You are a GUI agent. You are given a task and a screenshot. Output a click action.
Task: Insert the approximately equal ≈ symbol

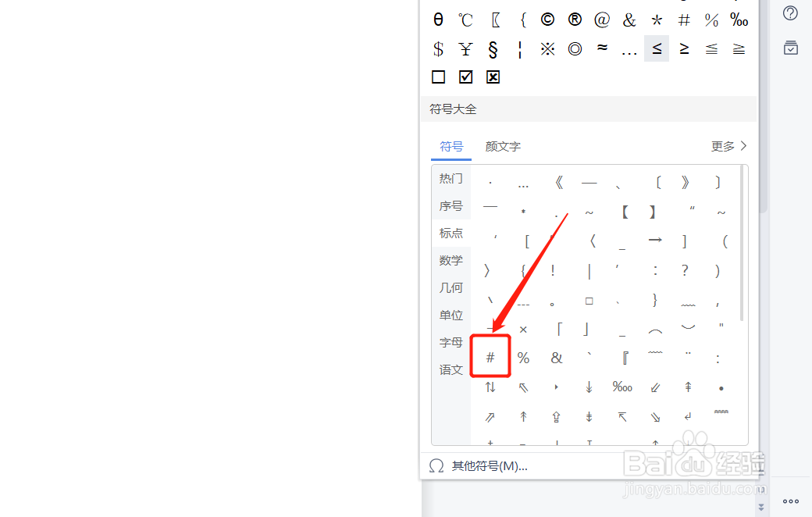click(602, 48)
